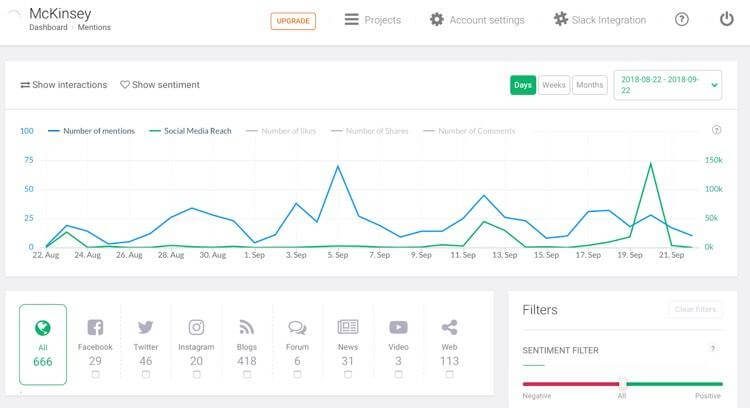The width and height of the screenshot is (750, 408).
Task: Open the help question mark in the header
Action: click(x=682, y=20)
